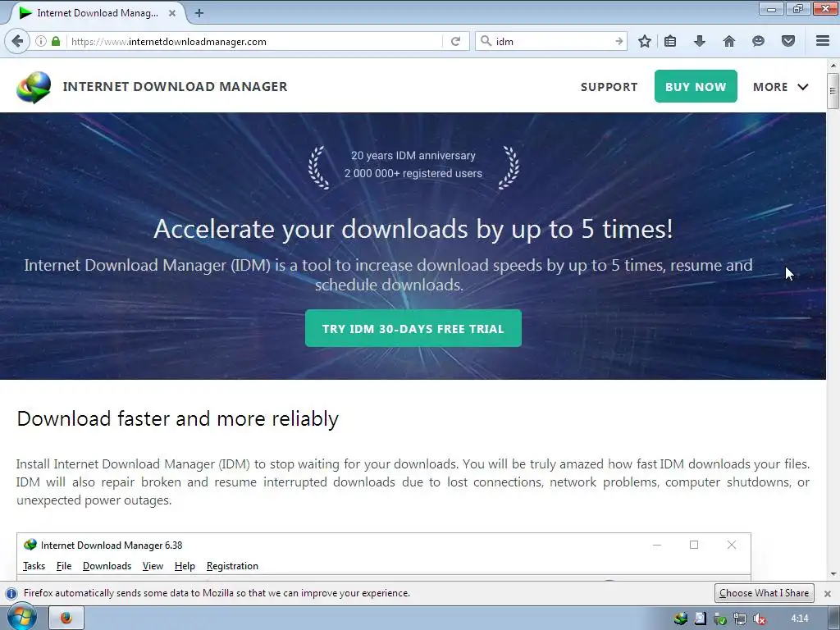840x630 pixels.
Task: Submit search with the go arrow
Action: [619, 41]
